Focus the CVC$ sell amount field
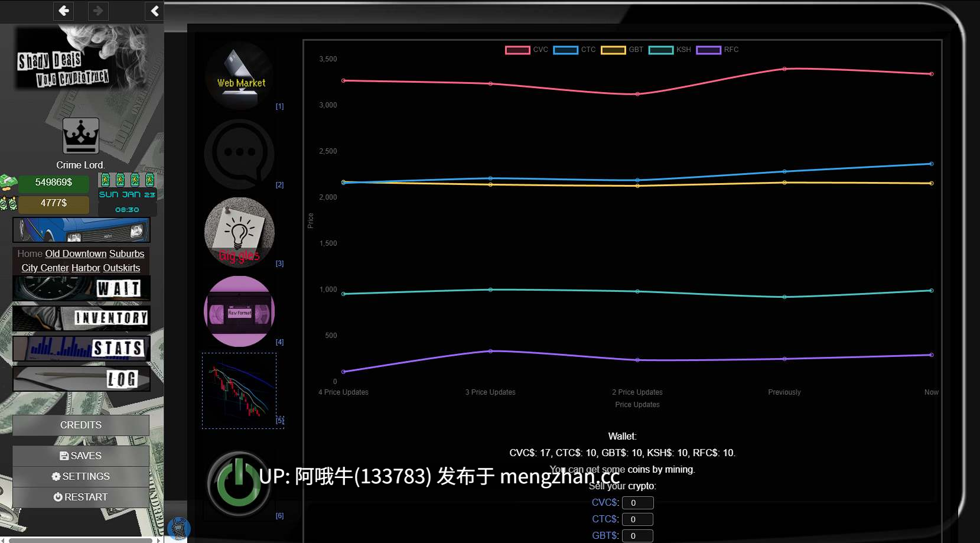 [x=637, y=503]
